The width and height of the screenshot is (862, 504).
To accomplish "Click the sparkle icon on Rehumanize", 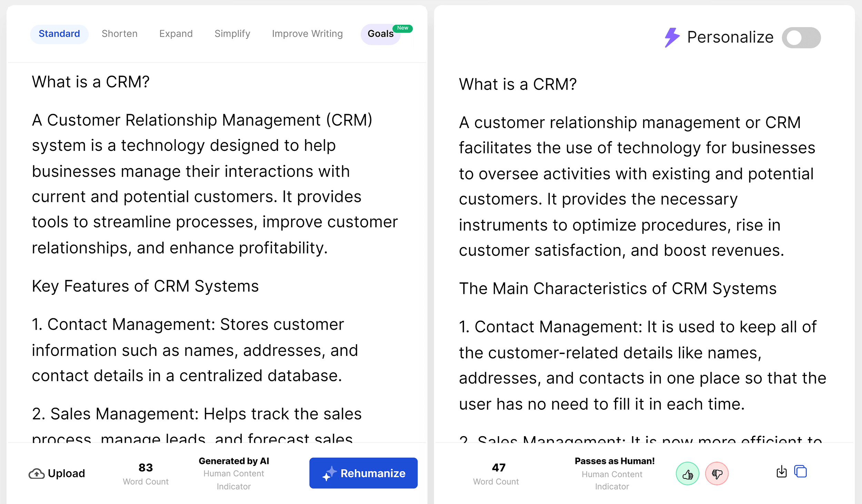I will tap(329, 473).
